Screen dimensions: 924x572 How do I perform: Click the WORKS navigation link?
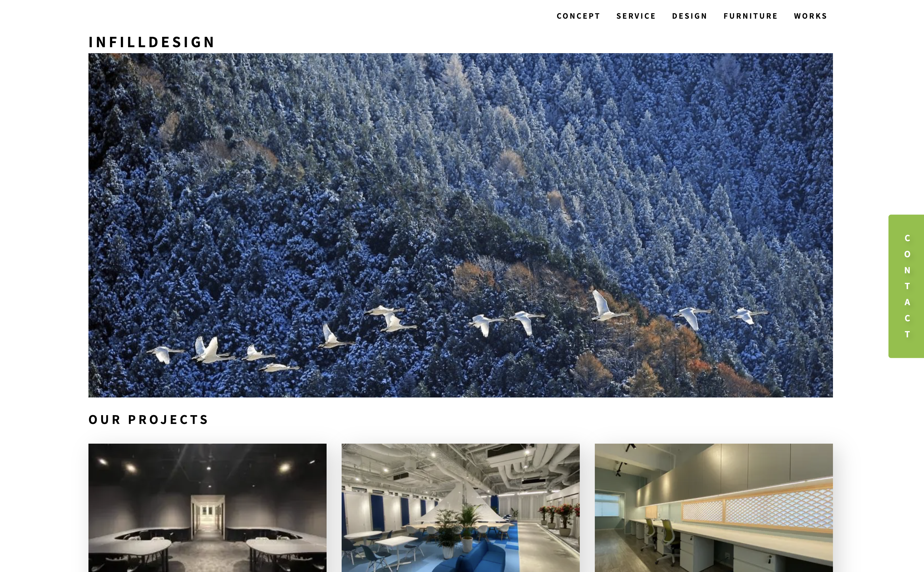coord(810,15)
